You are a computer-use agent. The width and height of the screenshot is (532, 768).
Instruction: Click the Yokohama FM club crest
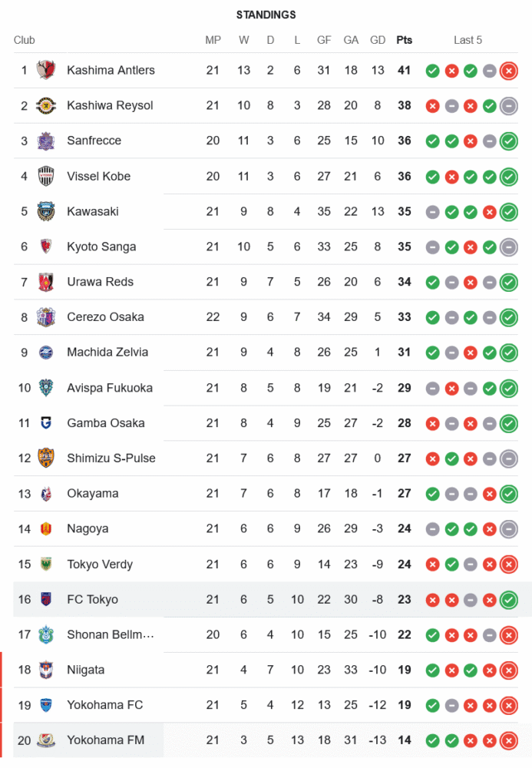46,740
